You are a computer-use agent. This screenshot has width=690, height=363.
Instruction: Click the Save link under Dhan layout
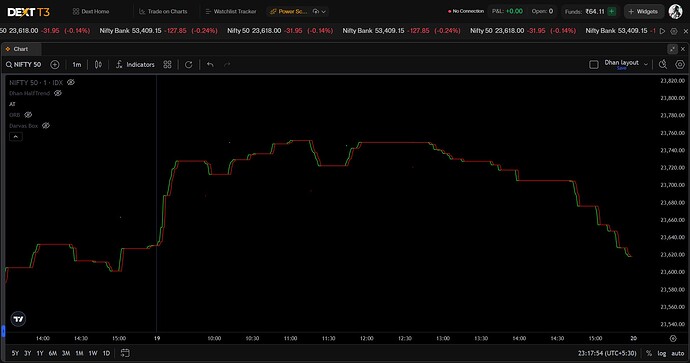621,69
